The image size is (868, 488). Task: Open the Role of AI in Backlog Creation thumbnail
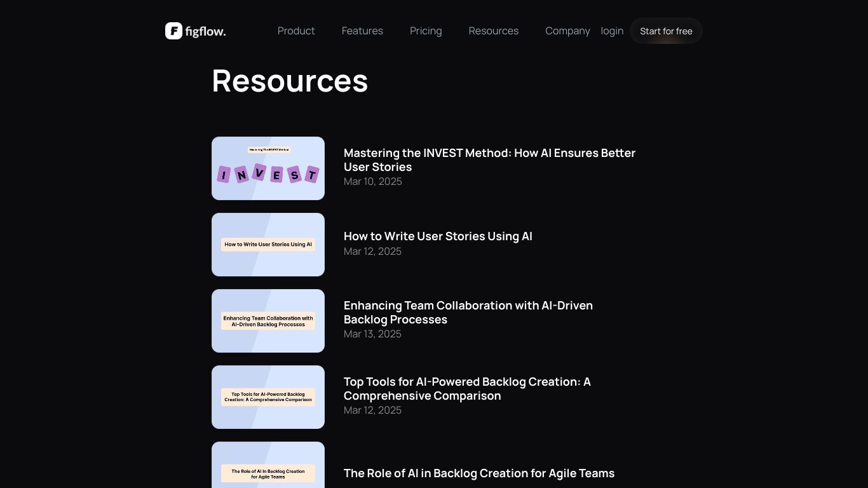pos(268,465)
